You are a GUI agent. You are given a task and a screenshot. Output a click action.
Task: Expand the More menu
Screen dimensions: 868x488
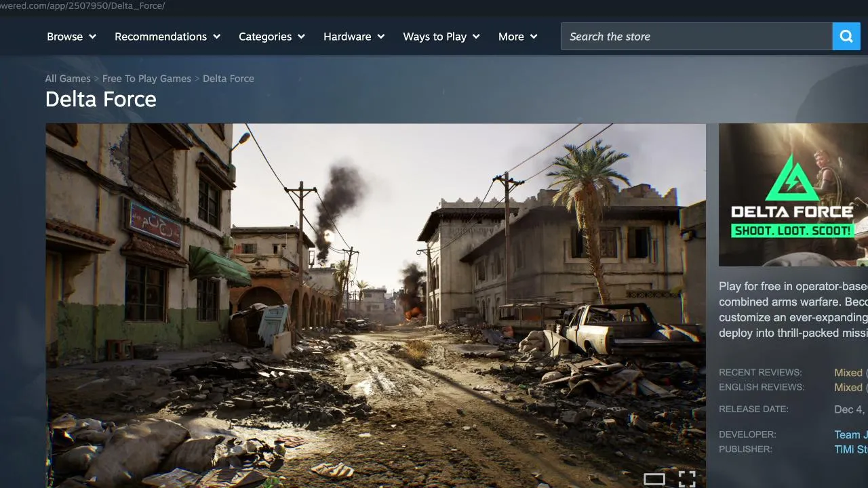pos(518,37)
